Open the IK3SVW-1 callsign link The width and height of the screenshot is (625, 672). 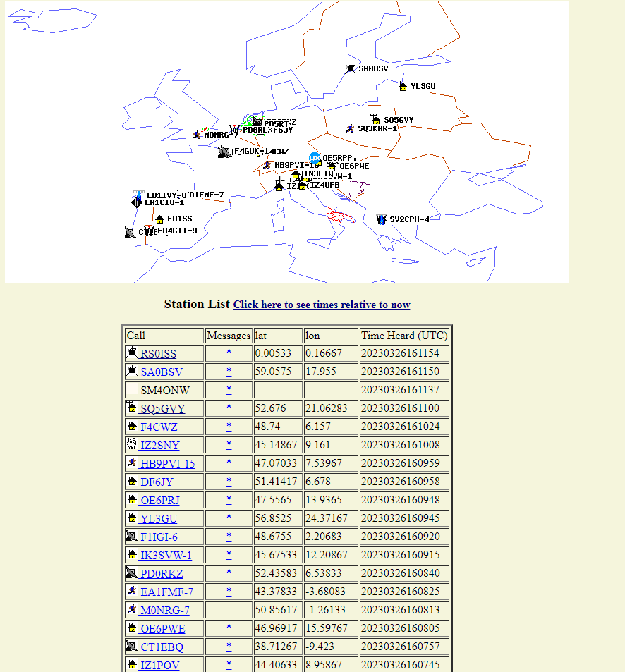tap(166, 555)
